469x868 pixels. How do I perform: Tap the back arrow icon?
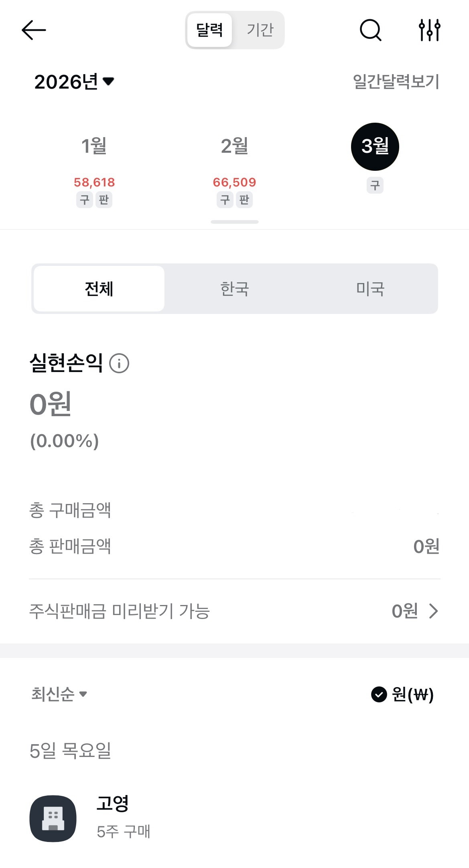point(34,30)
